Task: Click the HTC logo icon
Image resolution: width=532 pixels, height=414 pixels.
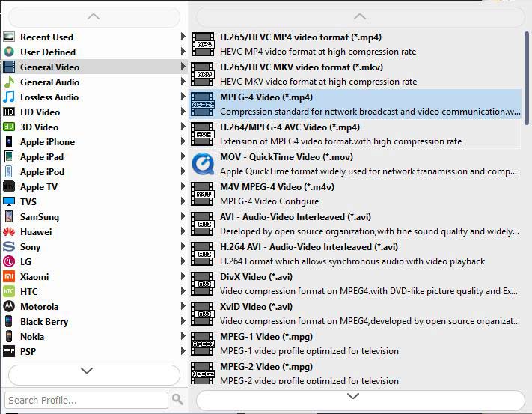Action: coord(9,291)
